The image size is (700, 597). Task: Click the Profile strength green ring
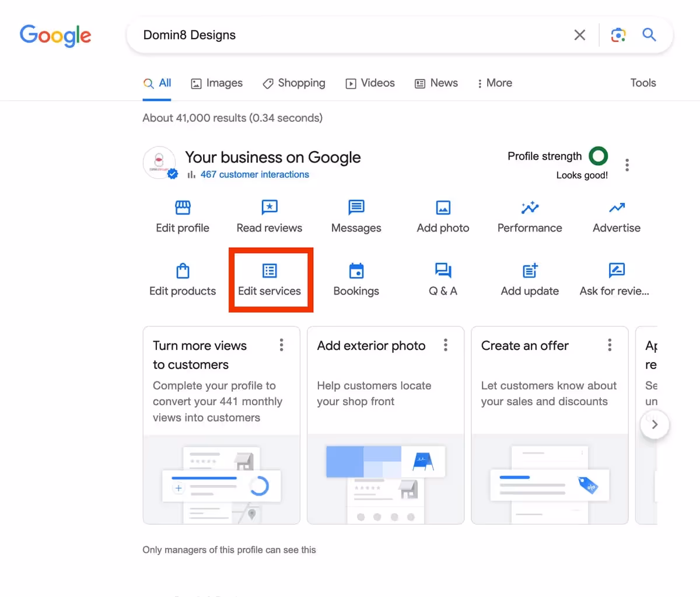(x=598, y=156)
